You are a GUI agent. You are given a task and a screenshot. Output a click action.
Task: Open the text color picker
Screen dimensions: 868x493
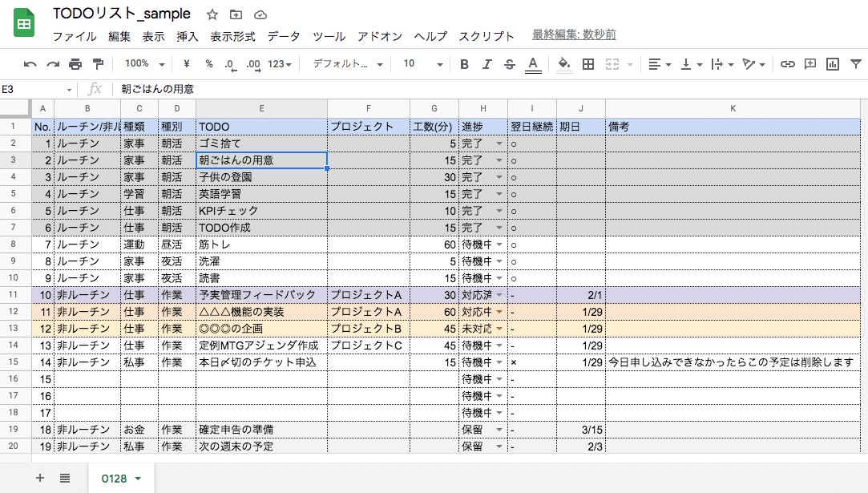click(532, 63)
